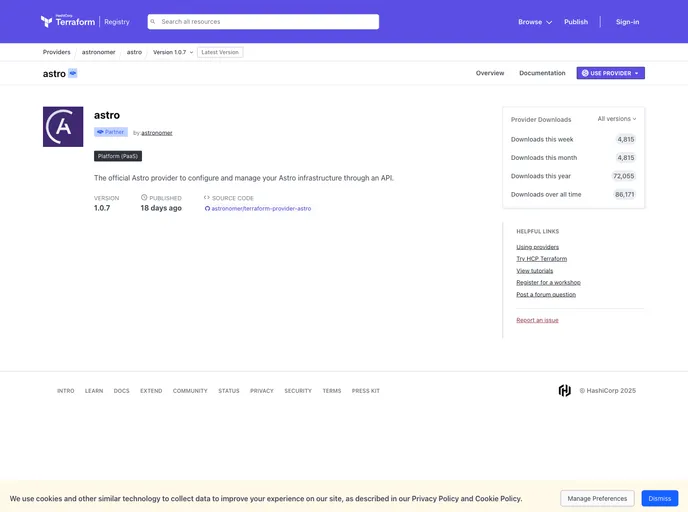Viewport: 688px width, 512px height.
Task: Click the Partner tier badge
Action: pos(111,132)
